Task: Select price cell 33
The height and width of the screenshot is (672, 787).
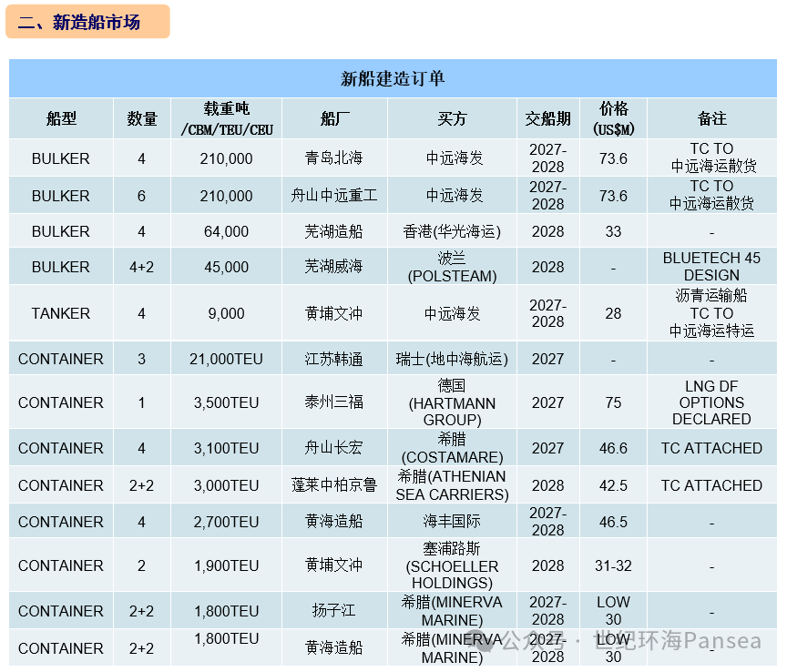Action: [x=613, y=231]
